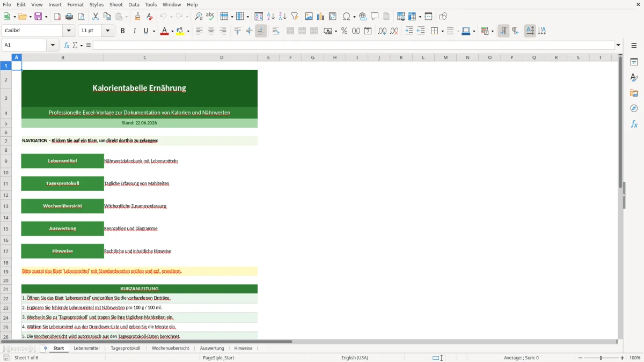
Task: Open the font name dropdown arrow
Action: [x=69, y=31]
